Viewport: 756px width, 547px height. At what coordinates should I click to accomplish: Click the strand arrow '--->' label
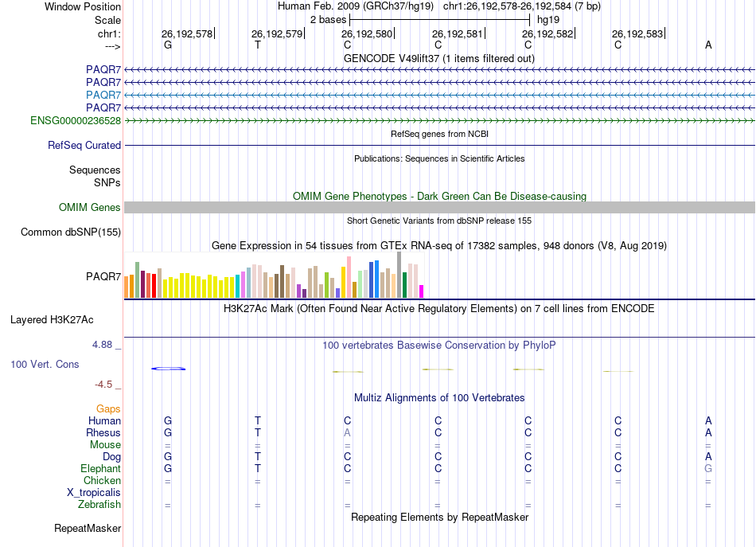click(113, 46)
